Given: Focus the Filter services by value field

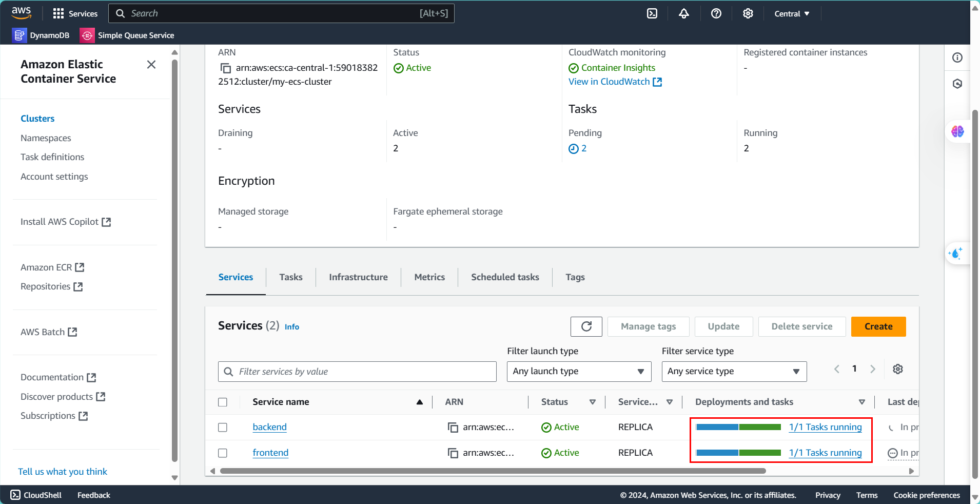Looking at the screenshot, I should [357, 372].
